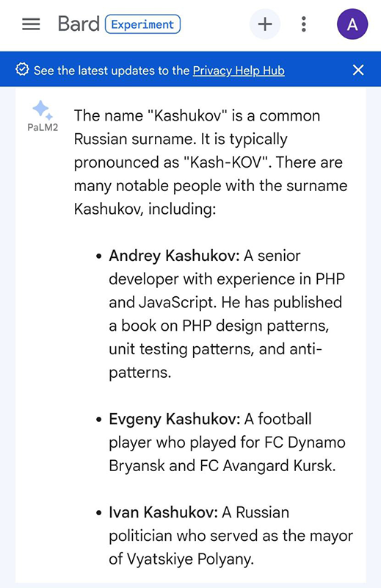This screenshot has height=588, width=381.
Task: Dismiss the privacy updates banner
Action: pos(358,70)
